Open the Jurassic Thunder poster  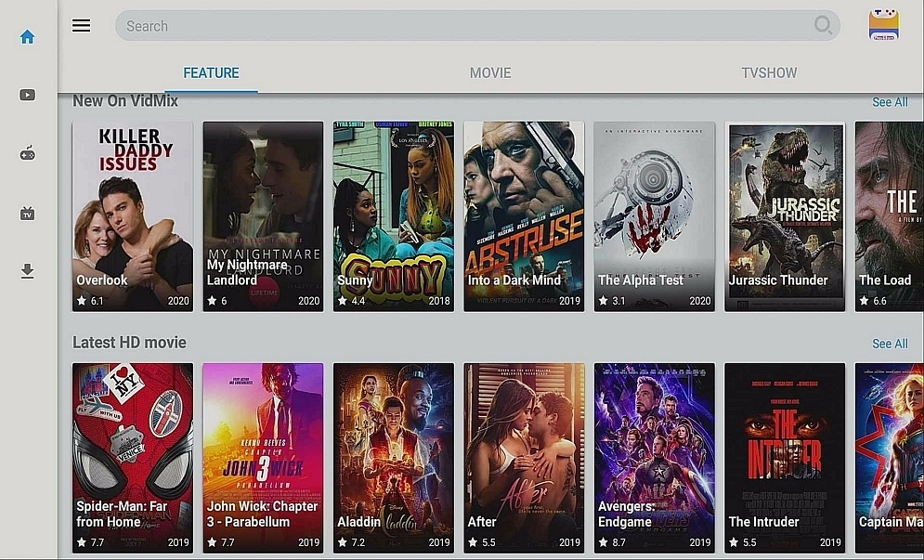point(785,216)
